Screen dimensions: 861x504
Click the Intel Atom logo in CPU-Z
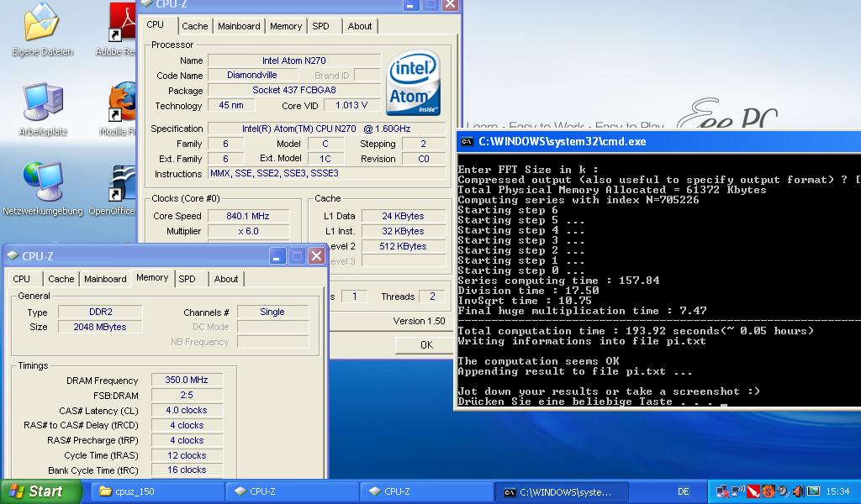[413, 83]
